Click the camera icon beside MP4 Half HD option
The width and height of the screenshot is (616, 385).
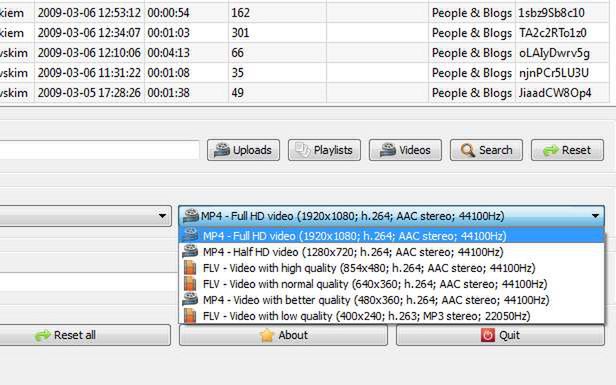pos(190,252)
